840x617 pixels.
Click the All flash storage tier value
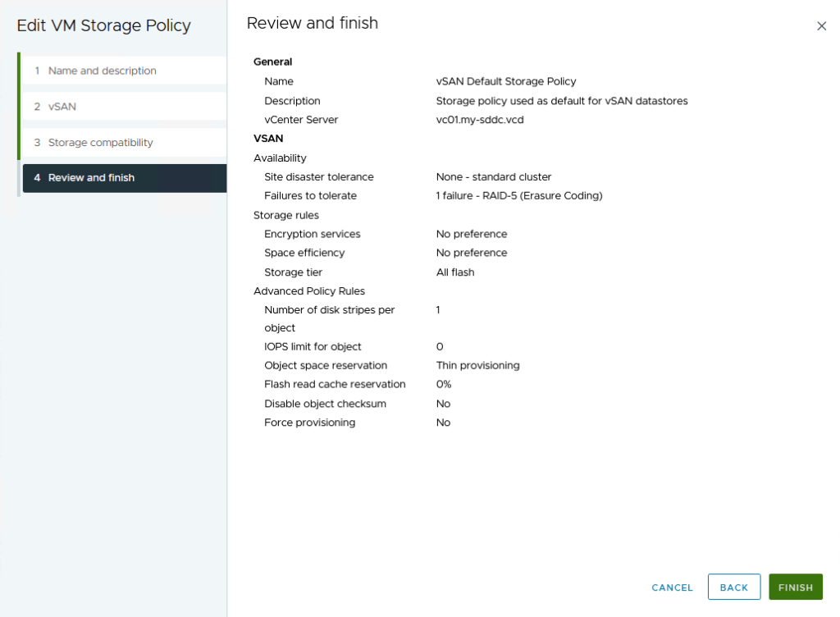click(x=455, y=272)
